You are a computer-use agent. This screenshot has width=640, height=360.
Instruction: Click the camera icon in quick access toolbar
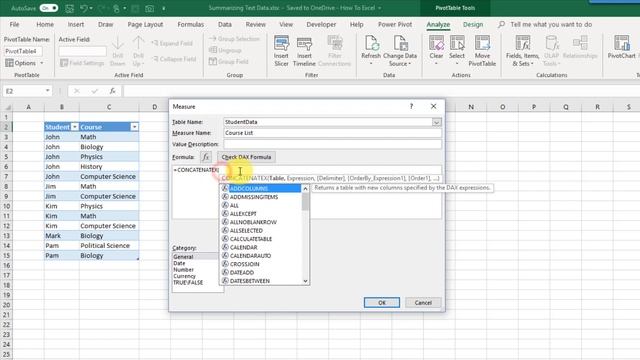(149, 8)
